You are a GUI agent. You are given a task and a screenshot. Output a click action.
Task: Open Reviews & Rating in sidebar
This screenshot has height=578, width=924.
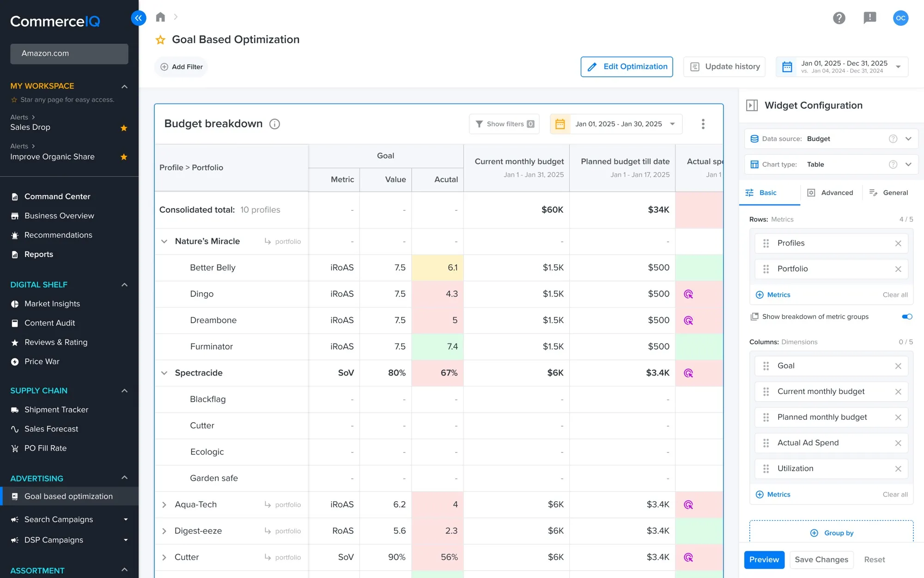[56, 342]
